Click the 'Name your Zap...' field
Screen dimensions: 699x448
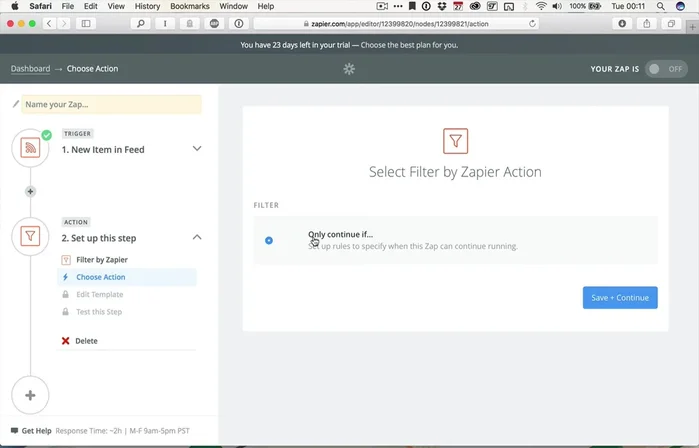click(x=111, y=104)
